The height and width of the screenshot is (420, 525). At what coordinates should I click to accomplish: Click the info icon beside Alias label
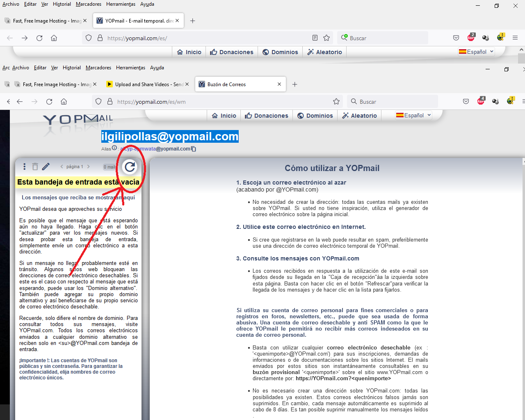click(x=114, y=148)
